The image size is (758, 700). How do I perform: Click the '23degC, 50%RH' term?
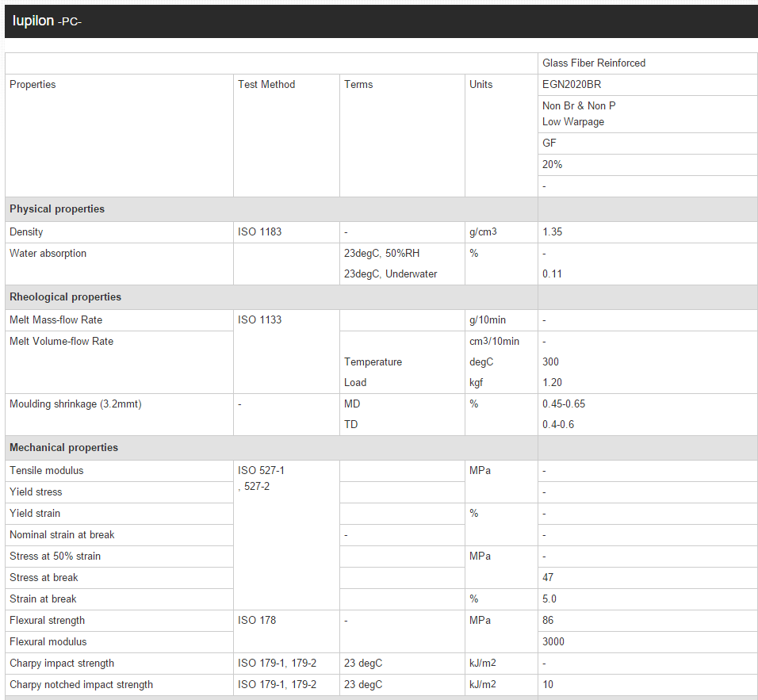[382, 253]
